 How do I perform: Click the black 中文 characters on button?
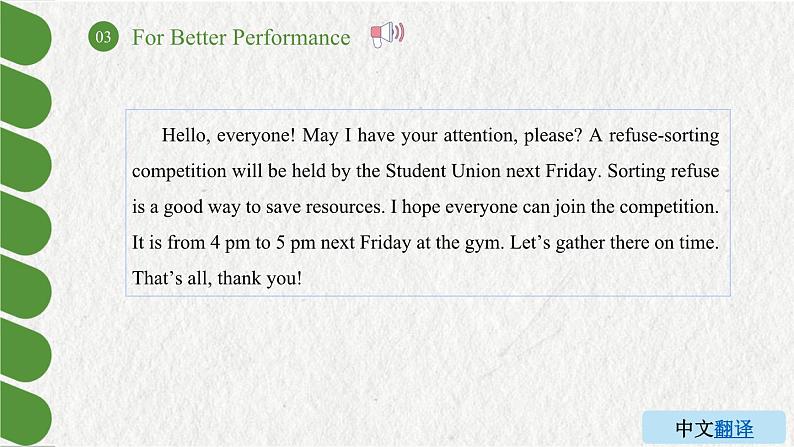[695, 429]
